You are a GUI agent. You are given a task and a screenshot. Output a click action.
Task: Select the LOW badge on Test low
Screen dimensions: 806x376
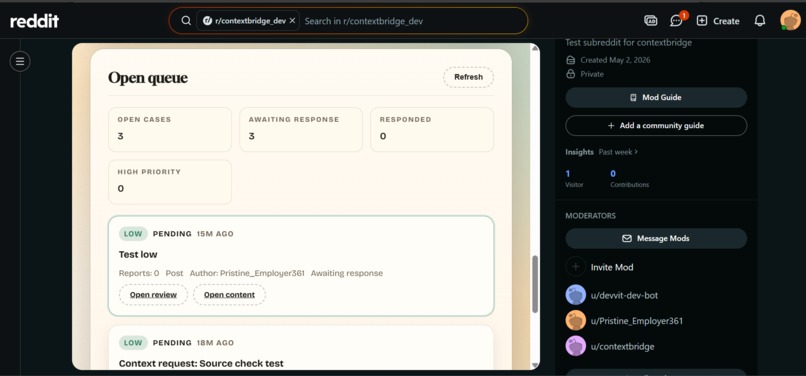coord(133,234)
